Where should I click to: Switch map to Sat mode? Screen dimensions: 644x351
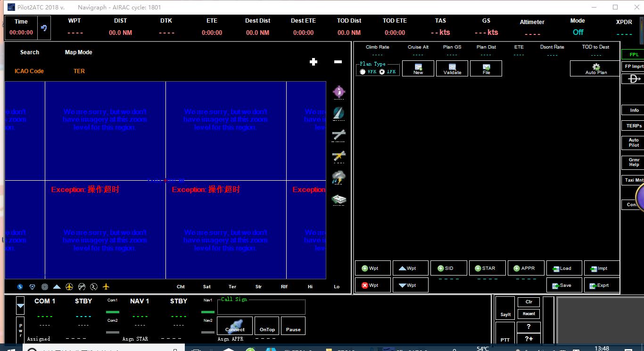(207, 286)
